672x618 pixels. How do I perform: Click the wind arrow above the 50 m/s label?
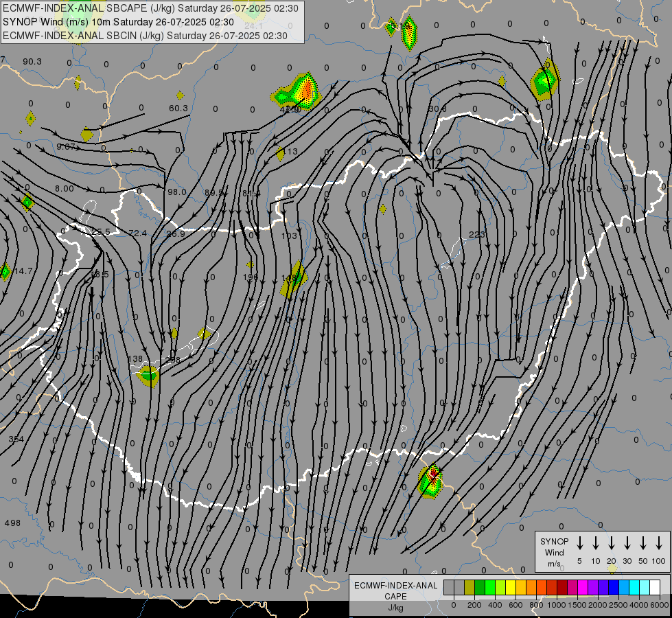(x=643, y=543)
